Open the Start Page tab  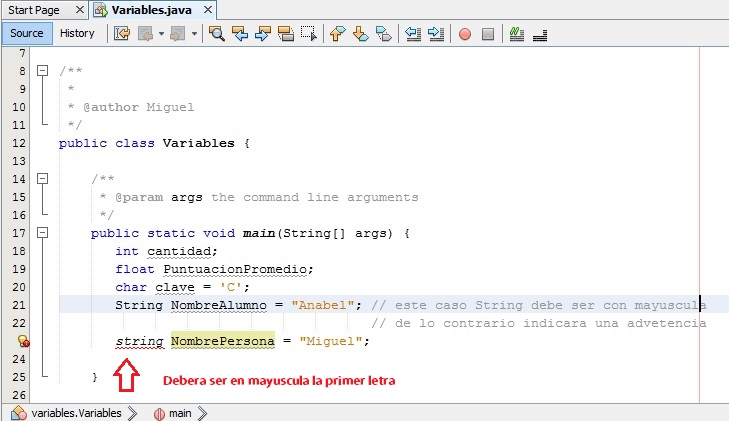[33, 9]
